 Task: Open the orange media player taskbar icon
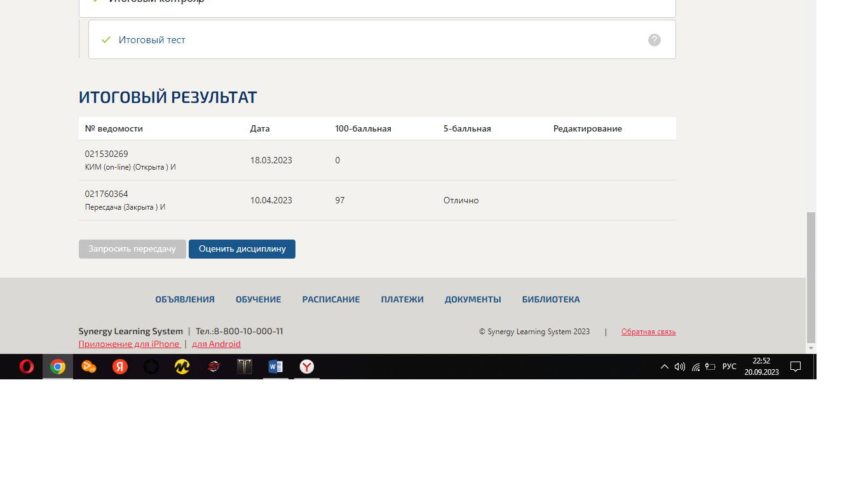click(x=89, y=367)
